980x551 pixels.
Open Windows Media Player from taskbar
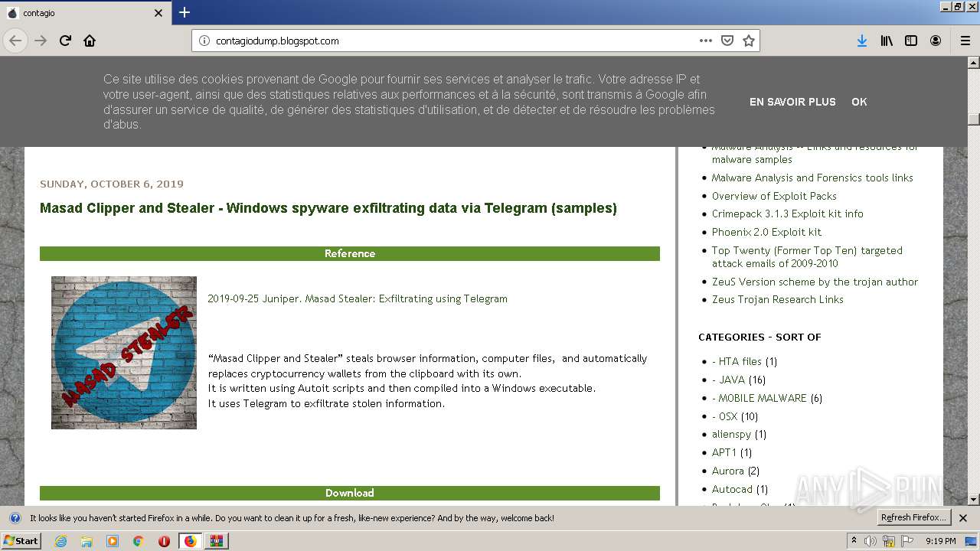click(x=113, y=541)
